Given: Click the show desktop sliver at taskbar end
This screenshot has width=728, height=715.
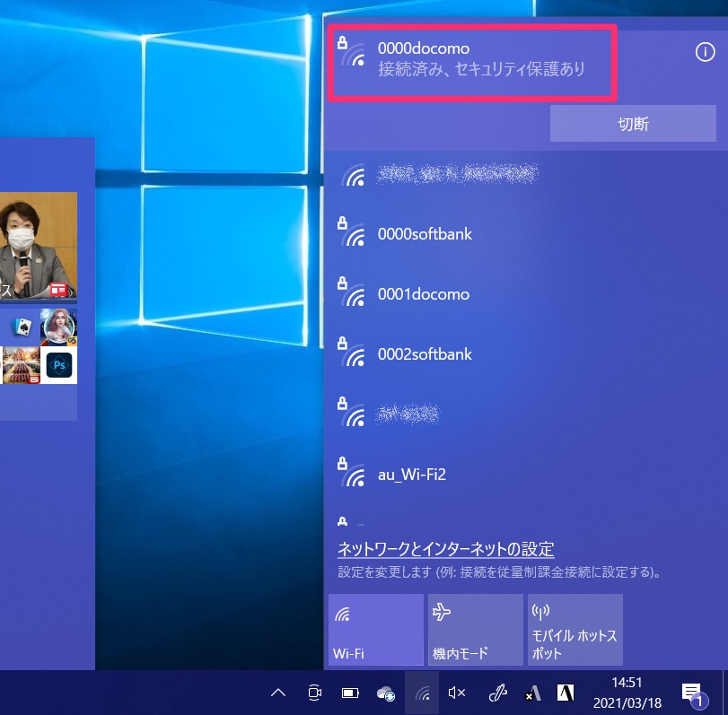Looking at the screenshot, I should click(725, 693).
